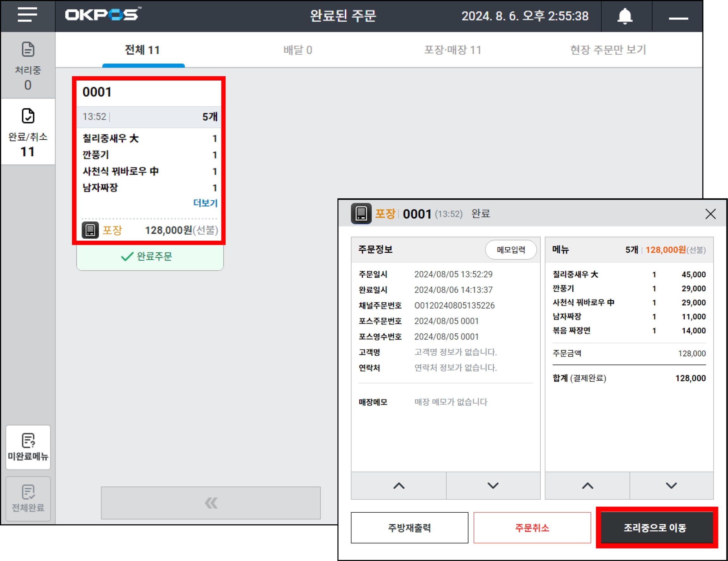
Task: Expand order items with 더보기
Action: [x=205, y=203]
